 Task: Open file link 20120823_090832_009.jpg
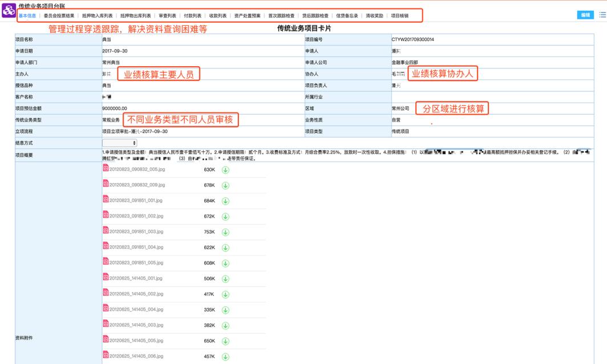point(137,185)
